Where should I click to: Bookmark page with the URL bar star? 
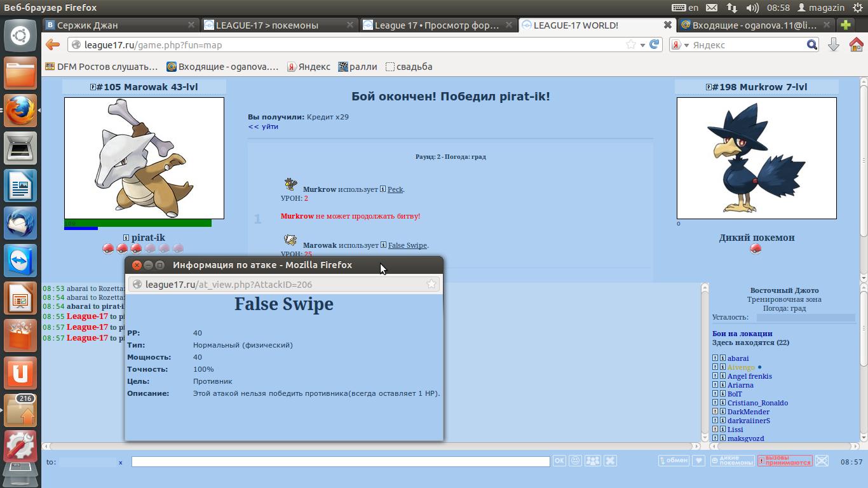point(631,44)
